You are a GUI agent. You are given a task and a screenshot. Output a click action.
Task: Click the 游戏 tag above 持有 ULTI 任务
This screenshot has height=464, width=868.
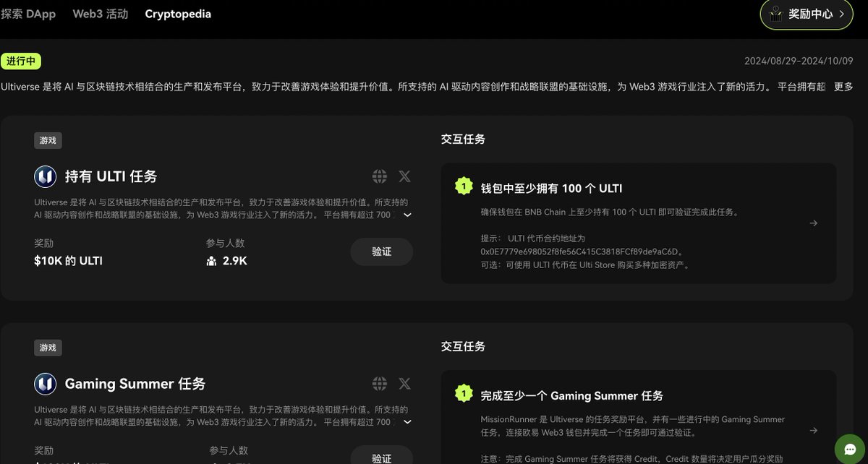coord(48,140)
